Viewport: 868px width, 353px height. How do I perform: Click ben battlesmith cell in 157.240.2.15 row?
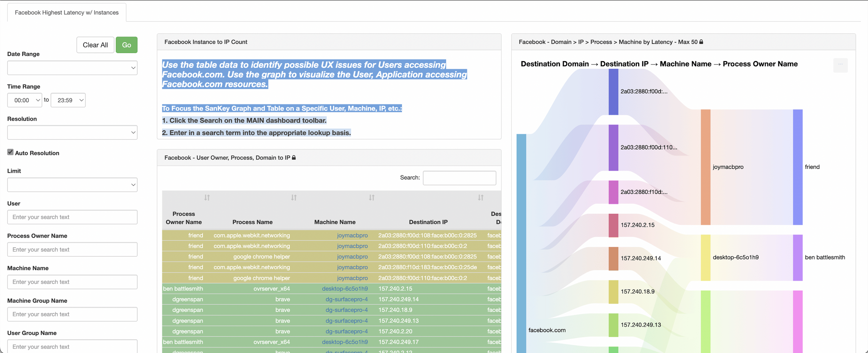(183, 288)
